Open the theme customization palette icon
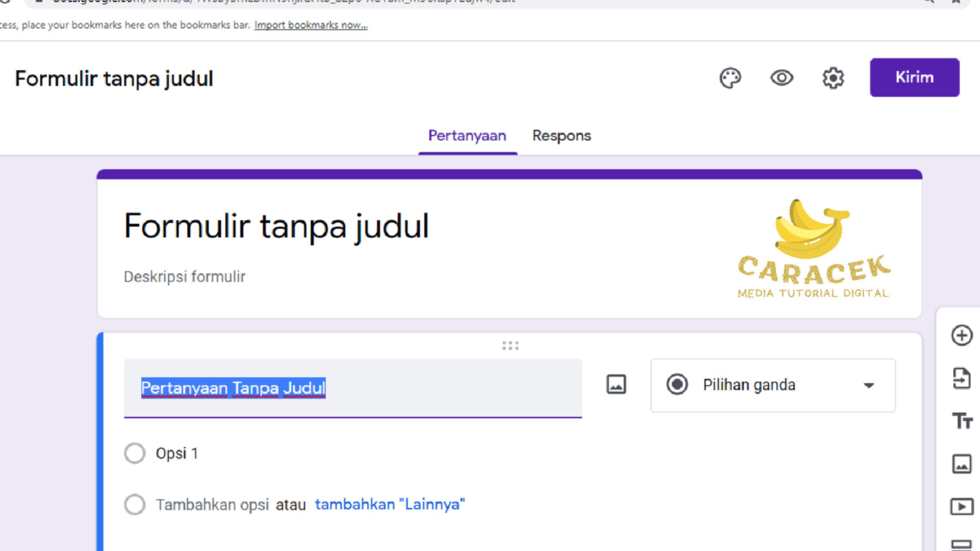The image size is (980, 551). pyautogui.click(x=730, y=78)
